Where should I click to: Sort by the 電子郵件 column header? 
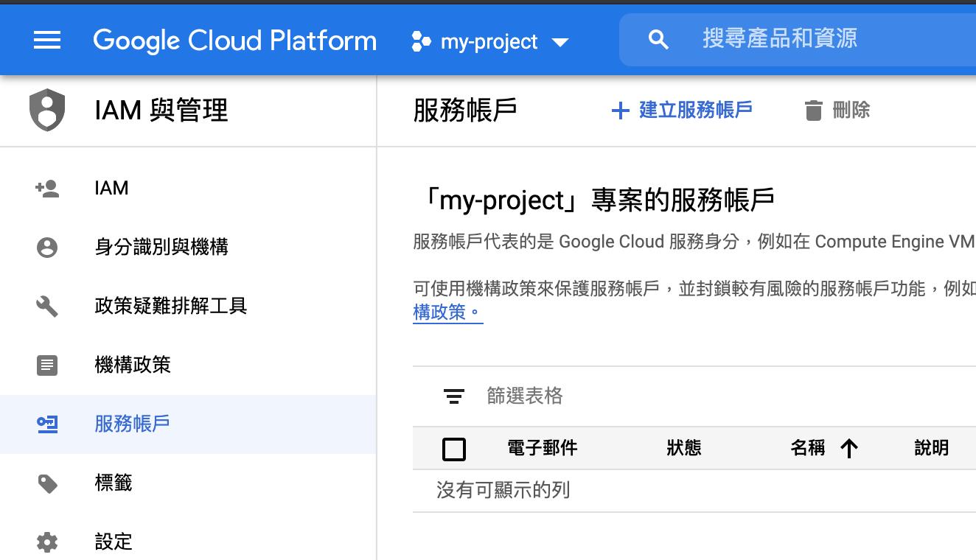(543, 448)
